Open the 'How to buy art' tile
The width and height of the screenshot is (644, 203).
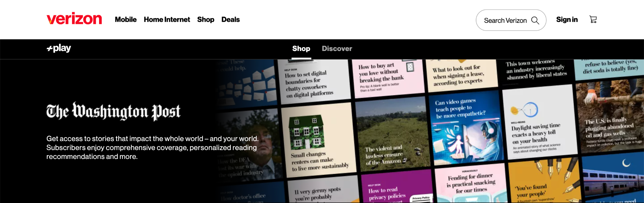click(388, 78)
